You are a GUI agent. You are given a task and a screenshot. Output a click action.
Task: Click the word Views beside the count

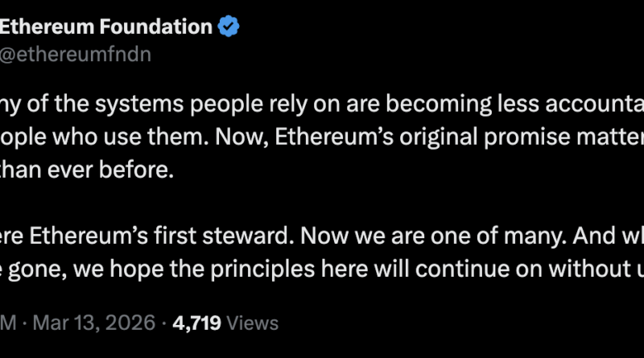tap(252, 323)
